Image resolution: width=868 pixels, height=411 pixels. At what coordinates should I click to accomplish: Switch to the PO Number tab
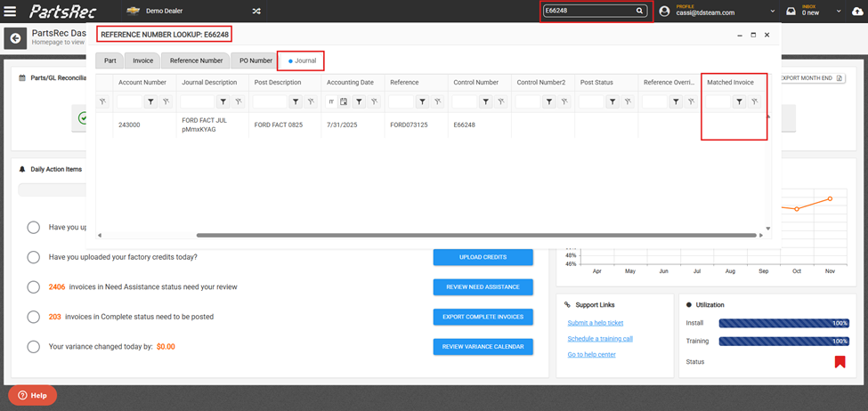[256, 60]
